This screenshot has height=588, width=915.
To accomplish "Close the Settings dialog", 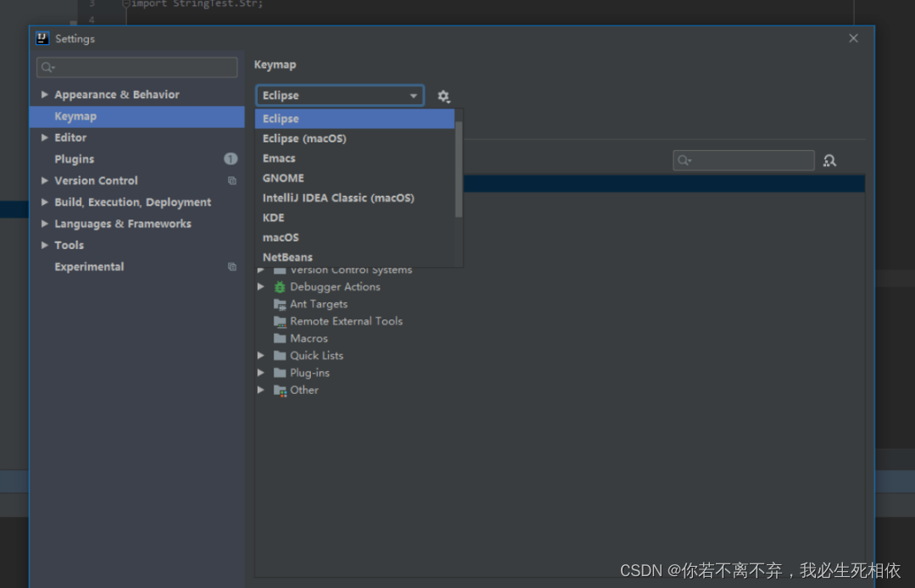I will [853, 38].
